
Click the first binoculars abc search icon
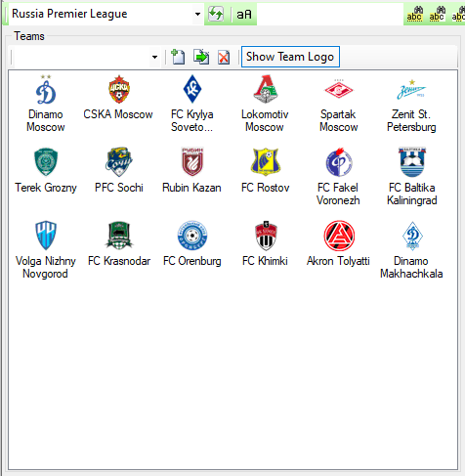[x=414, y=15]
